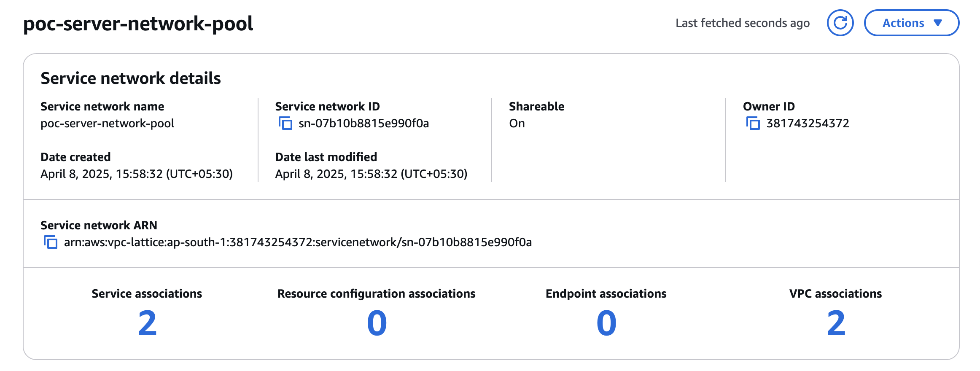Click the Service network name value
Viewport: 980px width, 371px height.
107,124
